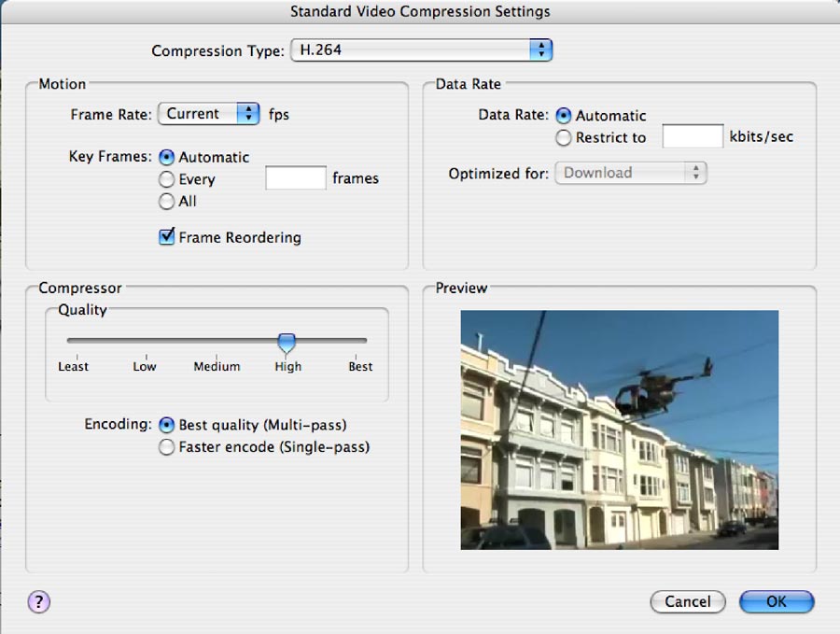Click the key frames count input field

[295, 178]
